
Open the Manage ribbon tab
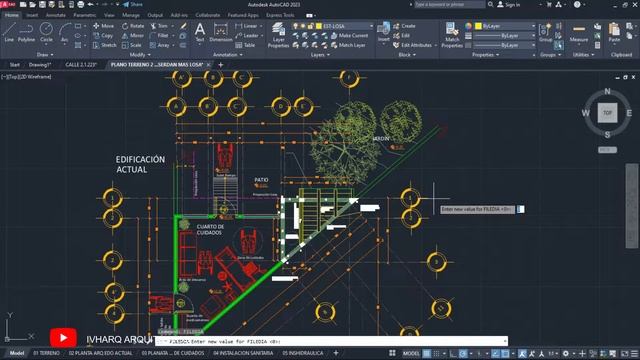point(131,15)
